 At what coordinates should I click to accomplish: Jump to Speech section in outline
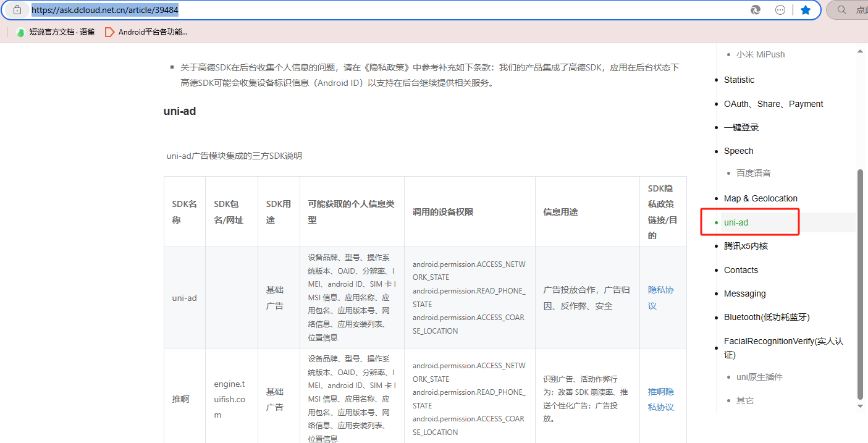pyautogui.click(x=738, y=151)
